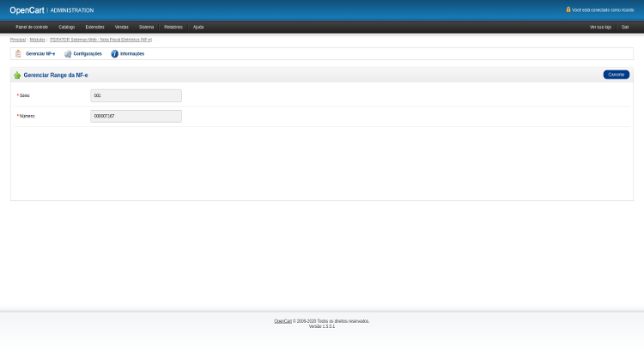Select the Informações tab label

coord(132,54)
